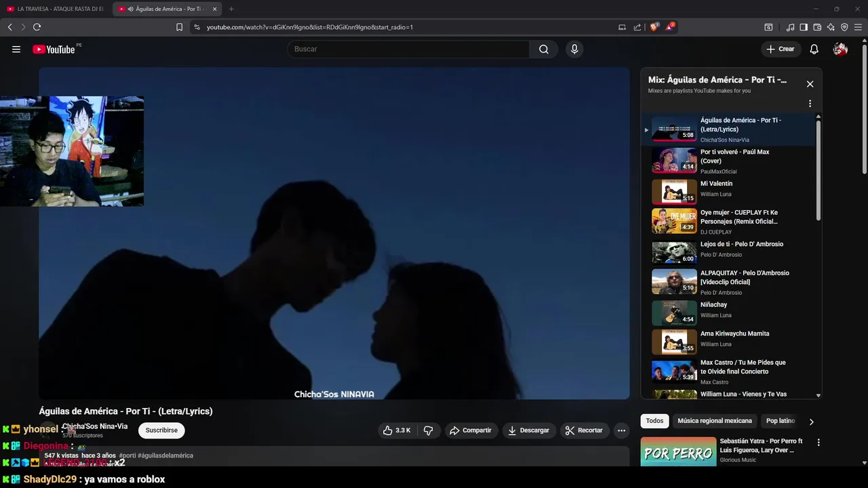868x488 pixels.
Task: Go forward in browser history
Action: [x=23, y=27]
